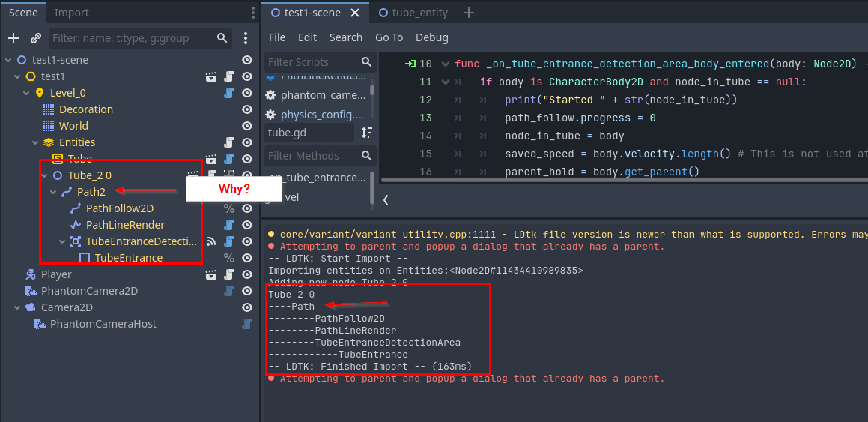Collapse the TubeEntranceDetection node
This screenshot has height=422, width=868.
62,241
